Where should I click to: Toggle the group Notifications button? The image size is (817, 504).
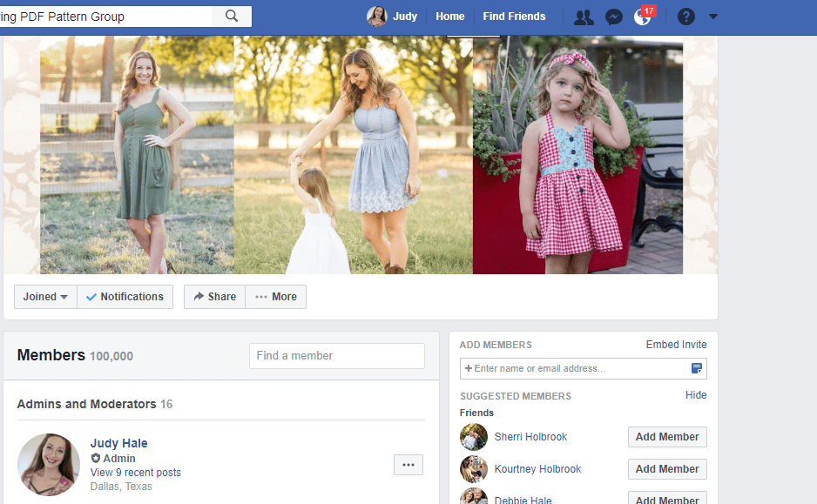[x=125, y=297]
